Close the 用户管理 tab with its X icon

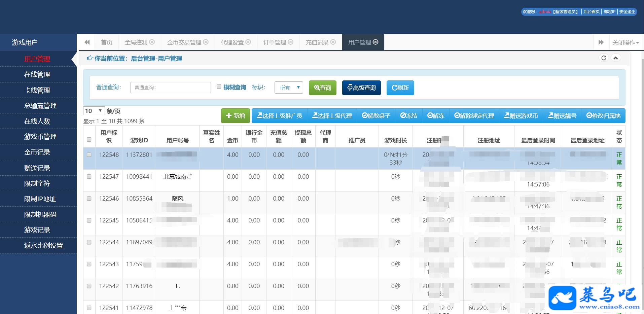tap(376, 42)
